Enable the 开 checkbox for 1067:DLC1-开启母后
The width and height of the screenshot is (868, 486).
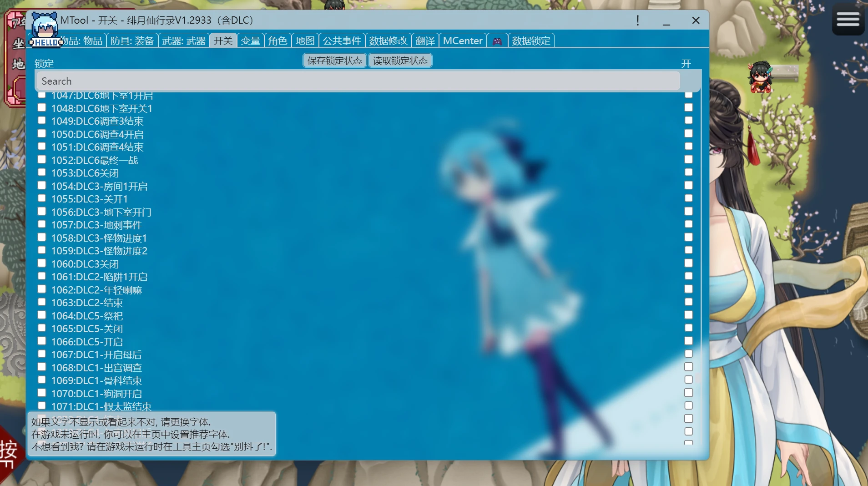point(689,354)
